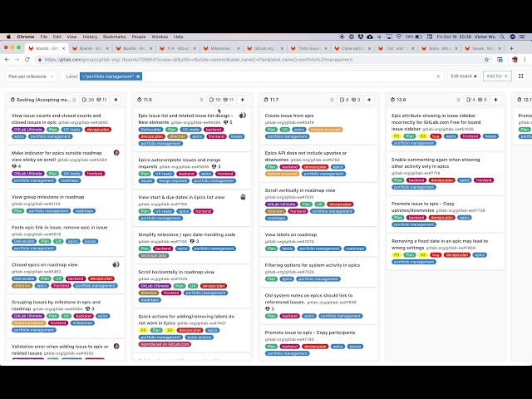Switch to the Track issue browser tab
This screenshot has width=532, height=399.
[x=308, y=48]
